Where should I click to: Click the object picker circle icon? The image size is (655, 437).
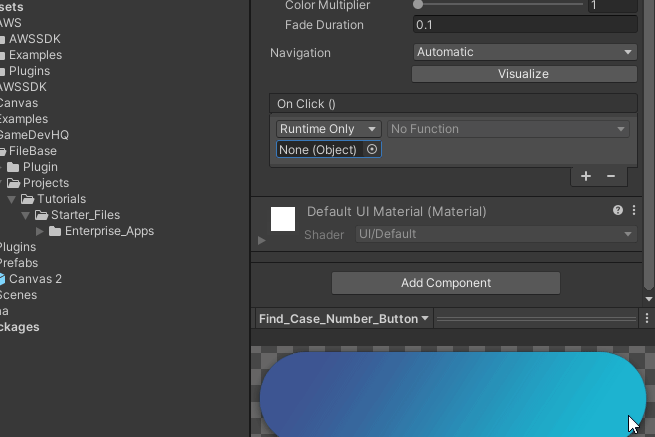(372, 149)
